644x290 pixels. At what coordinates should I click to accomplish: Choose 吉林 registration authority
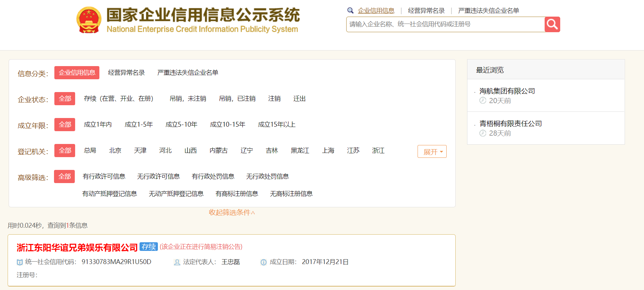click(272, 151)
